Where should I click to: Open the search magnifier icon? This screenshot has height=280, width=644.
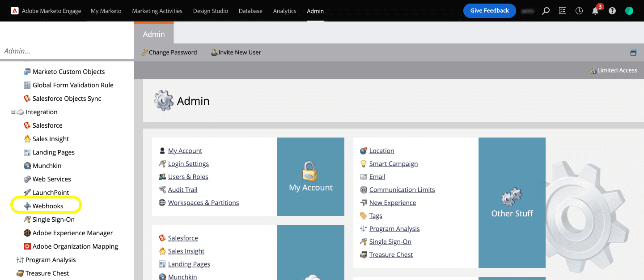546,11
